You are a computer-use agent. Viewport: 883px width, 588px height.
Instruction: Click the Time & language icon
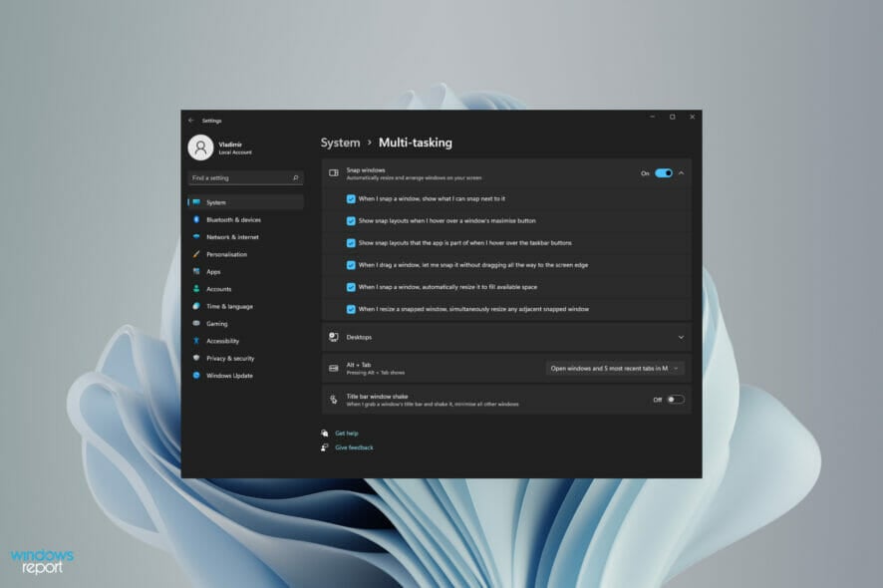[196, 306]
